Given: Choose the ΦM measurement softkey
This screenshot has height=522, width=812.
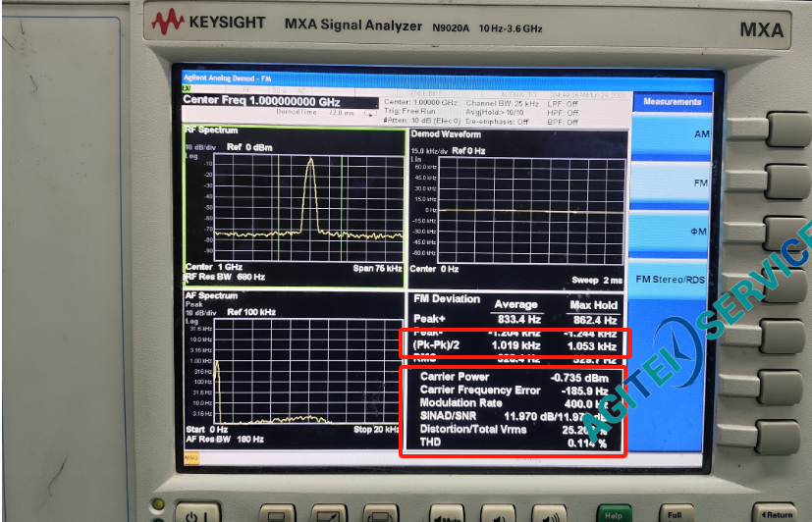Looking at the screenshot, I should tap(672, 231).
